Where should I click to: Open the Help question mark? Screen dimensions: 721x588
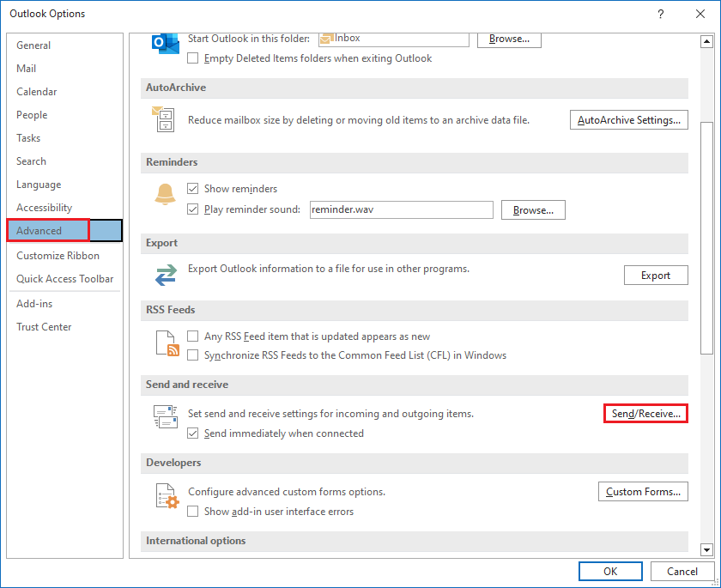pyautogui.click(x=660, y=14)
